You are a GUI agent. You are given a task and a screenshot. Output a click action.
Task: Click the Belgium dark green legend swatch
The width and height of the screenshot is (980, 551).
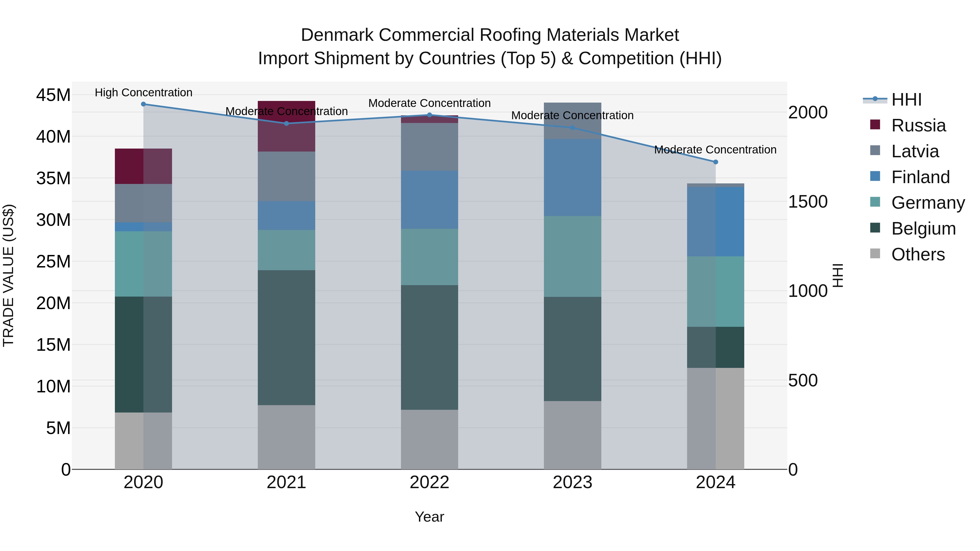point(875,228)
